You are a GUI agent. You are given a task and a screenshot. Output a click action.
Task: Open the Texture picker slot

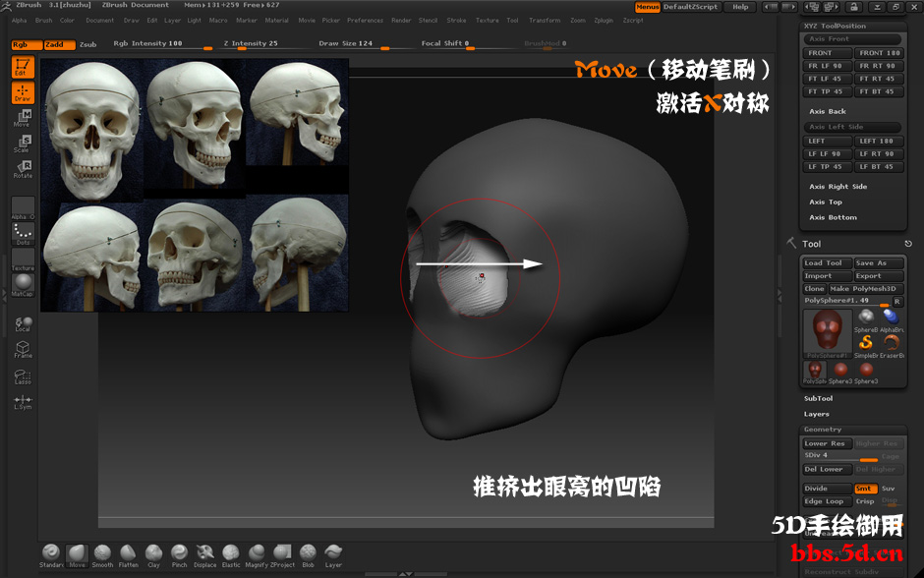pyautogui.click(x=23, y=260)
